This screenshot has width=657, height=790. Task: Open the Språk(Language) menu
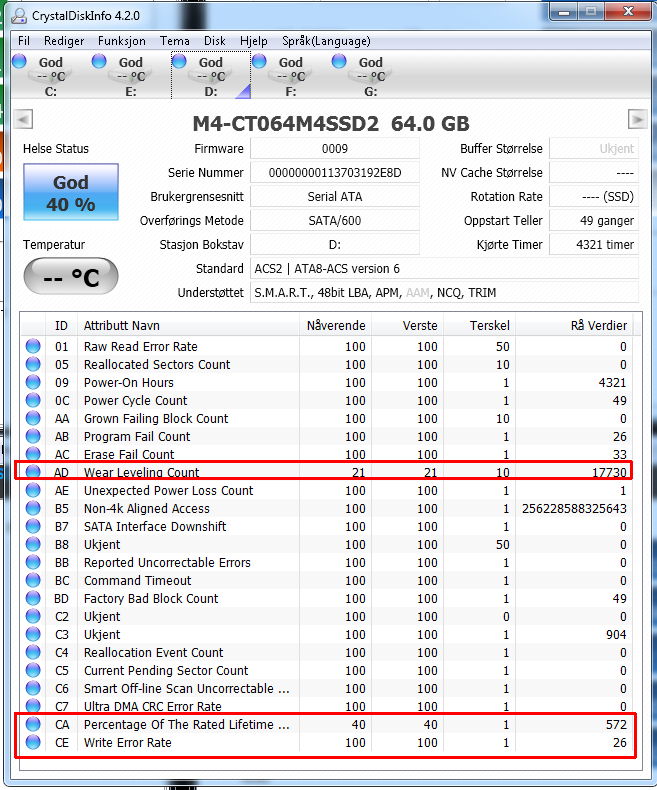click(x=326, y=41)
